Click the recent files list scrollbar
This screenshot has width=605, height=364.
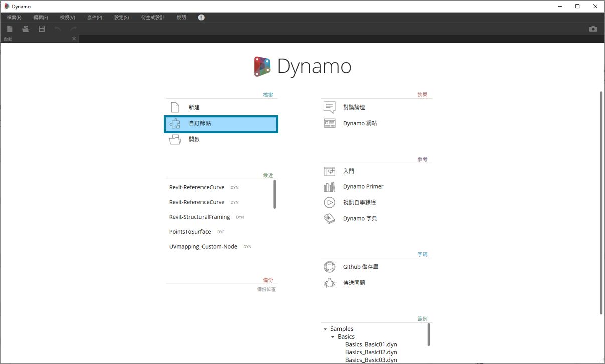[x=275, y=194]
